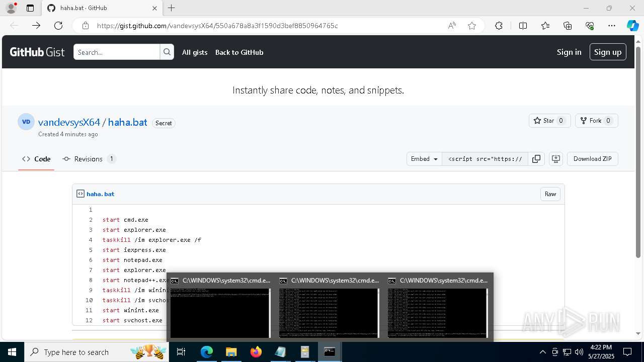
Task: Open All gists page
Action: click(195, 52)
